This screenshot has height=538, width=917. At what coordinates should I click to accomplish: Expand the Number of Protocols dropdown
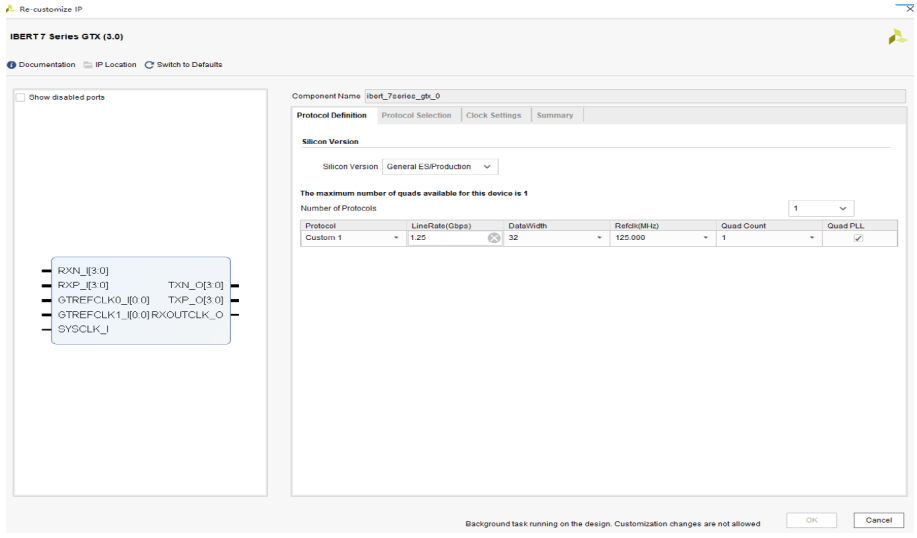pyautogui.click(x=821, y=208)
